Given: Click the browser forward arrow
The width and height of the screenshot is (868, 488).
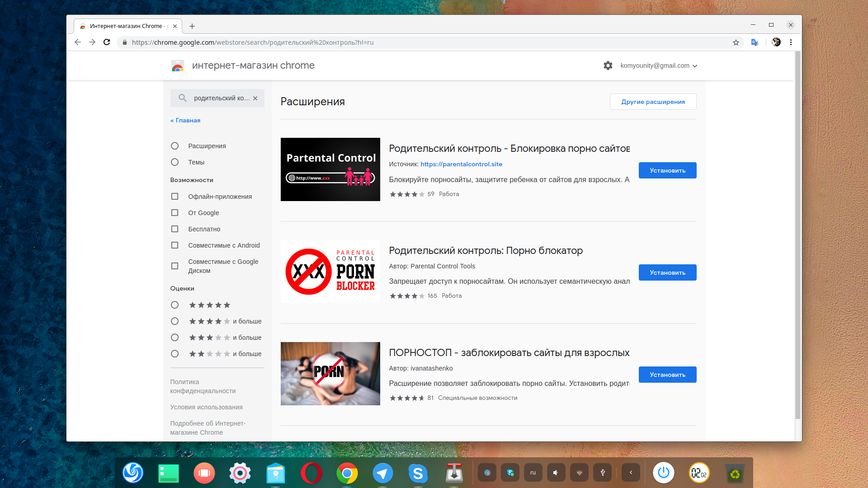Looking at the screenshot, I should (x=92, y=42).
